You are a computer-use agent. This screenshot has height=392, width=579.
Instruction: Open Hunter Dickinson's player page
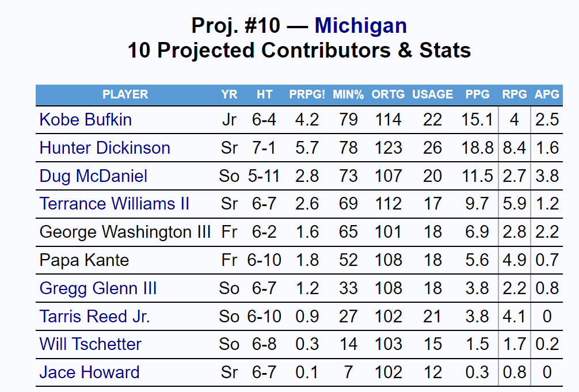click(x=105, y=148)
